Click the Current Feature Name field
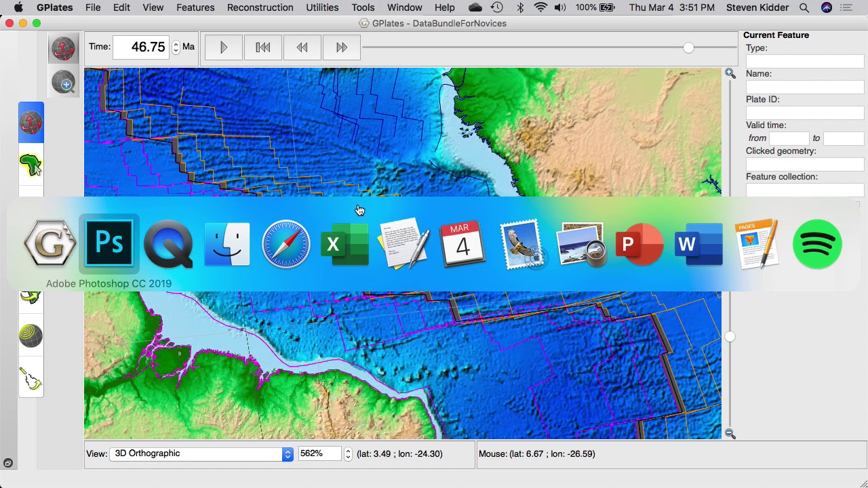This screenshot has height=488, width=868. point(805,86)
